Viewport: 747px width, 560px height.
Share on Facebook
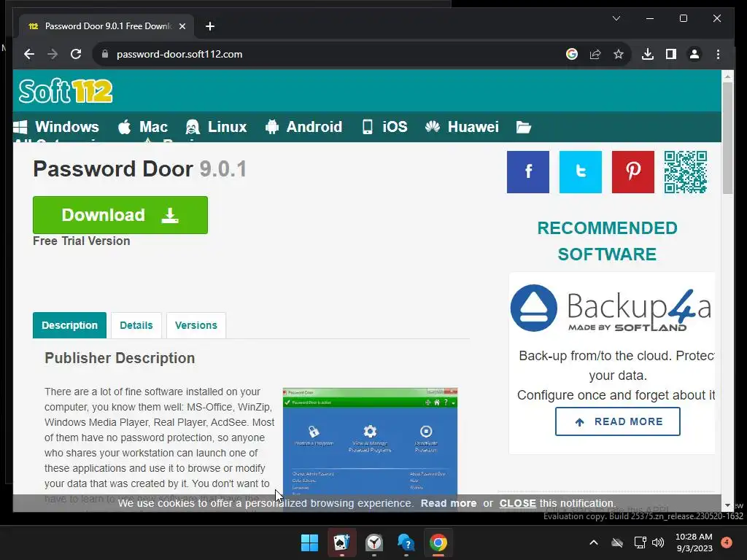pos(528,172)
